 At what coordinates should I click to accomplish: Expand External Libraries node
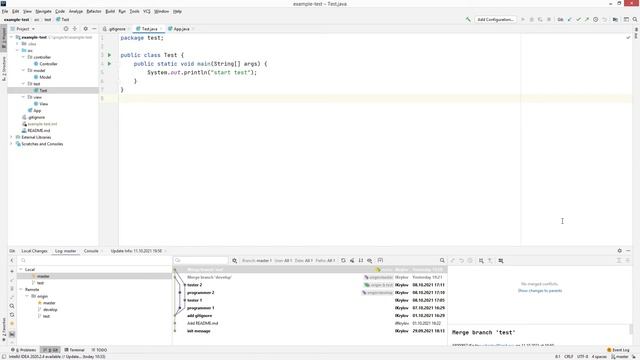click(x=11, y=137)
